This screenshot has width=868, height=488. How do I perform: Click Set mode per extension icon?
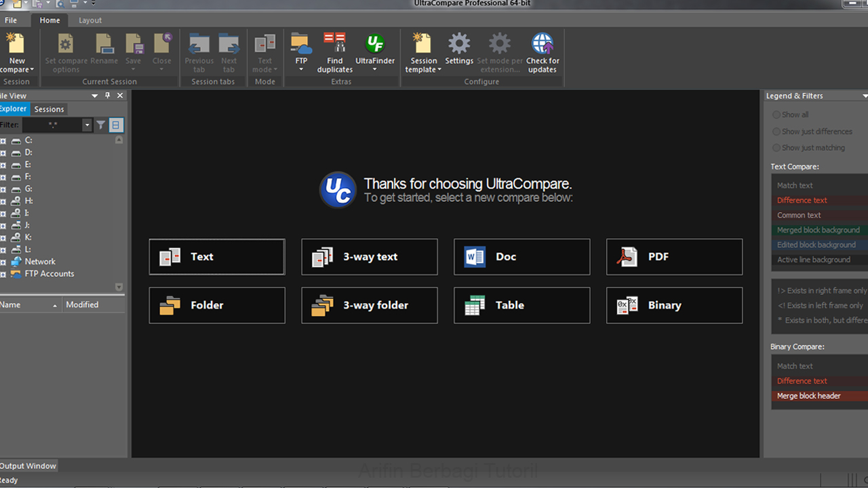[500, 45]
